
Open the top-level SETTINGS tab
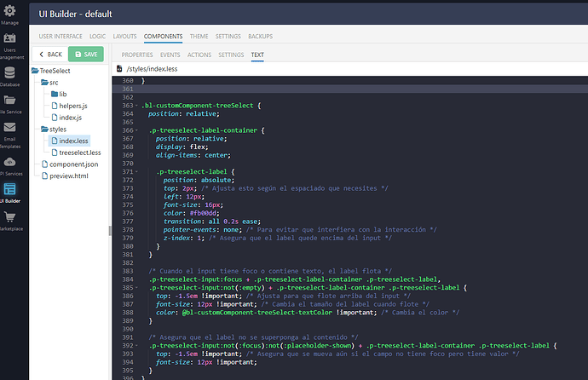coord(228,37)
